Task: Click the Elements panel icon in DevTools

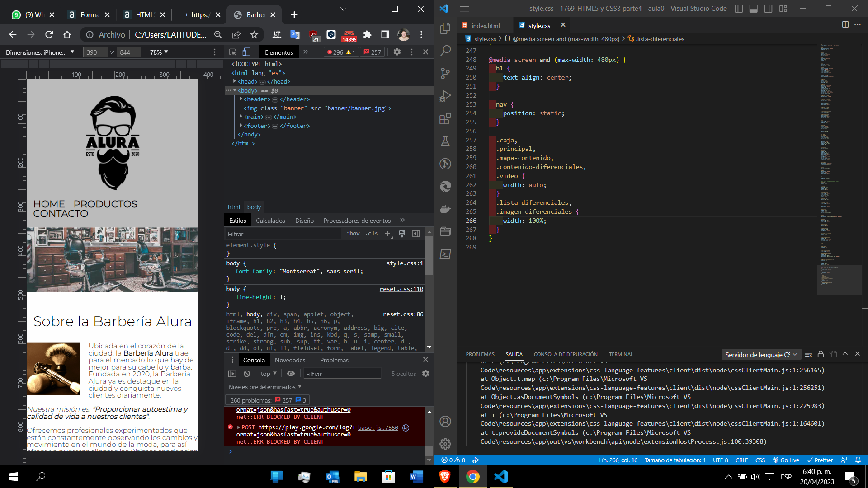Action: tap(278, 52)
